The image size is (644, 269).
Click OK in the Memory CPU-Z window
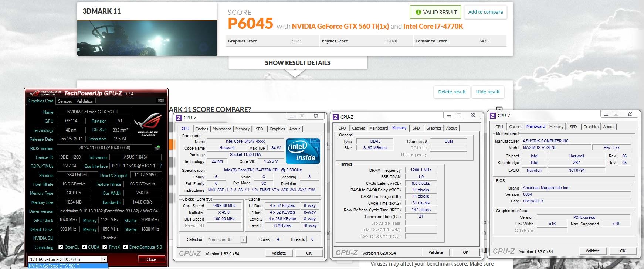466,252
